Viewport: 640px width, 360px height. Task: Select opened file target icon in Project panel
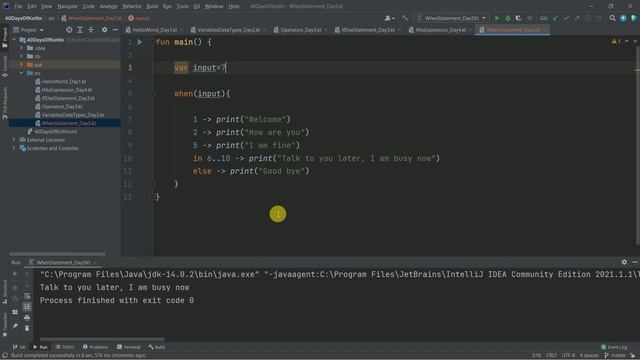[69, 30]
